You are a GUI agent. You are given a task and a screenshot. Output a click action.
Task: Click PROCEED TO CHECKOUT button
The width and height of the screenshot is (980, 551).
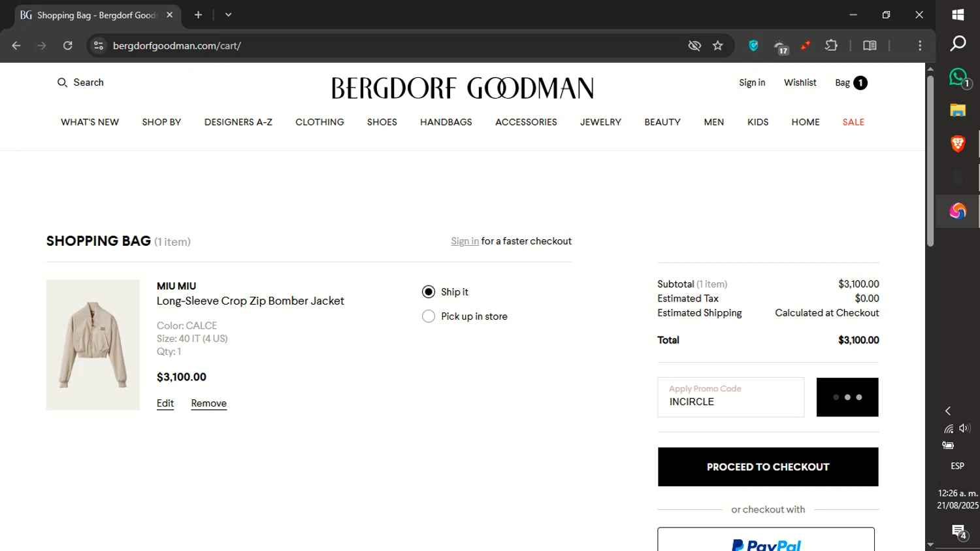tap(768, 467)
